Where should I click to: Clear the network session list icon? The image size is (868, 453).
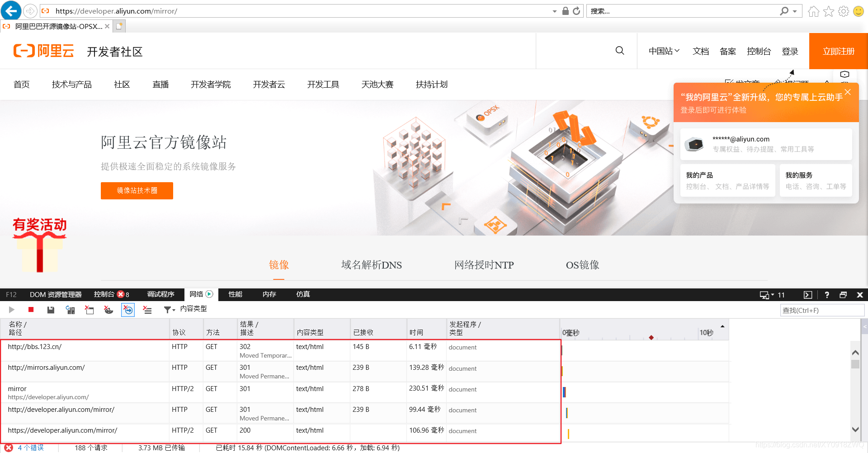click(x=147, y=310)
